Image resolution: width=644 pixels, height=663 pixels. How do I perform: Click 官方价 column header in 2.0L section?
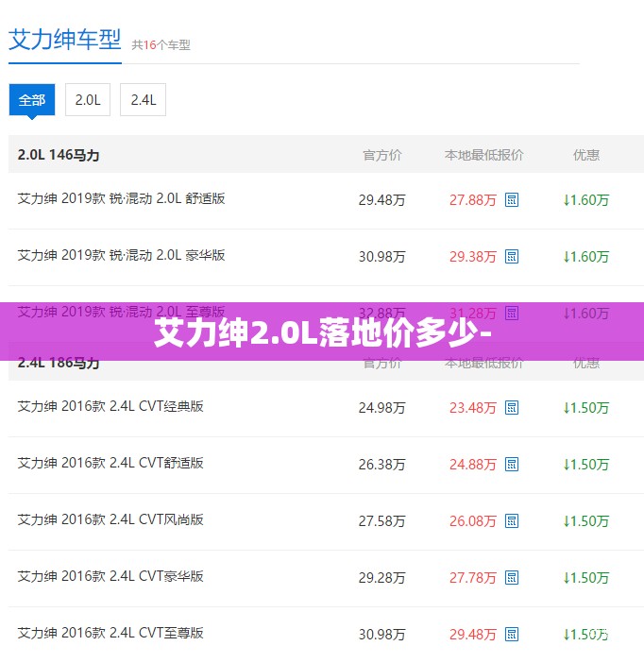(x=381, y=155)
